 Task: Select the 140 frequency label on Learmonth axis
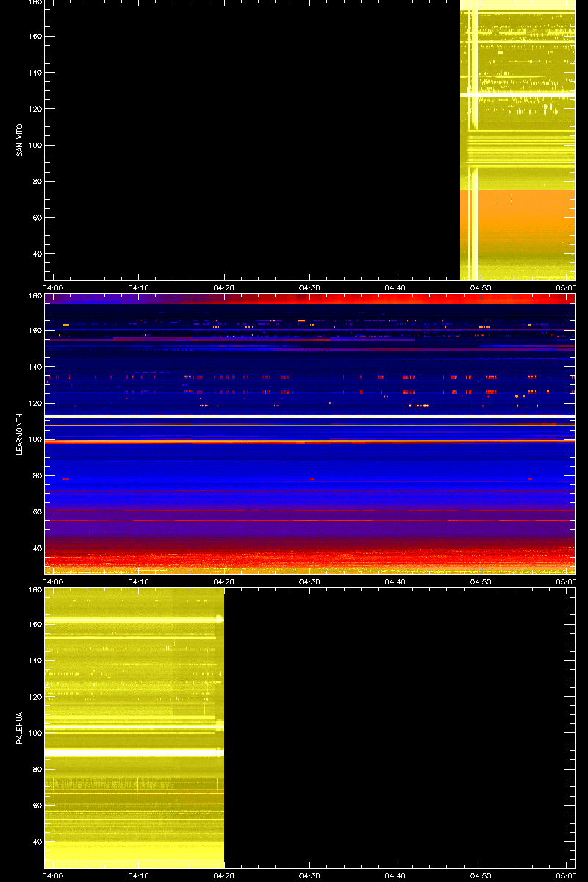click(x=35, y=367)
